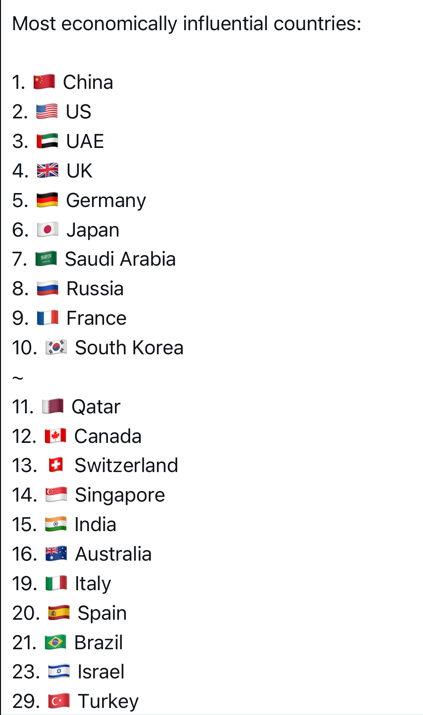The height and width of the screenshot is (715, 423).
Task: Click the tilde separator line
Action: [17, 378]
